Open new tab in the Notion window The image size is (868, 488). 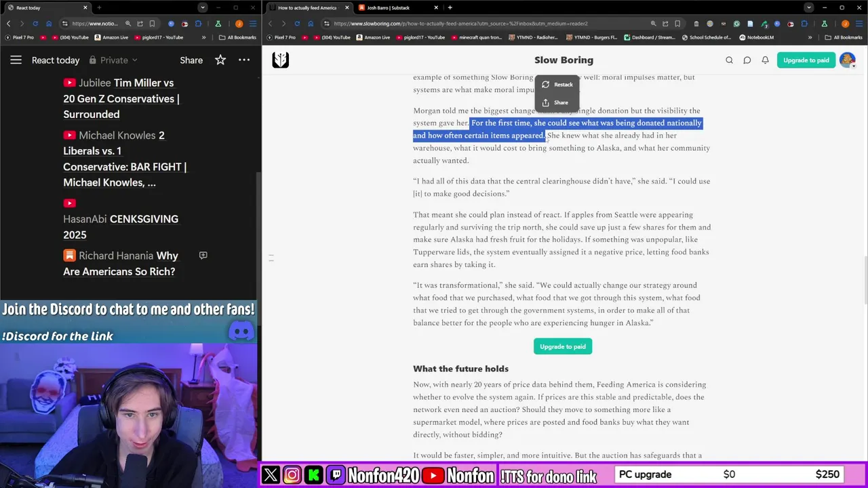99,7
